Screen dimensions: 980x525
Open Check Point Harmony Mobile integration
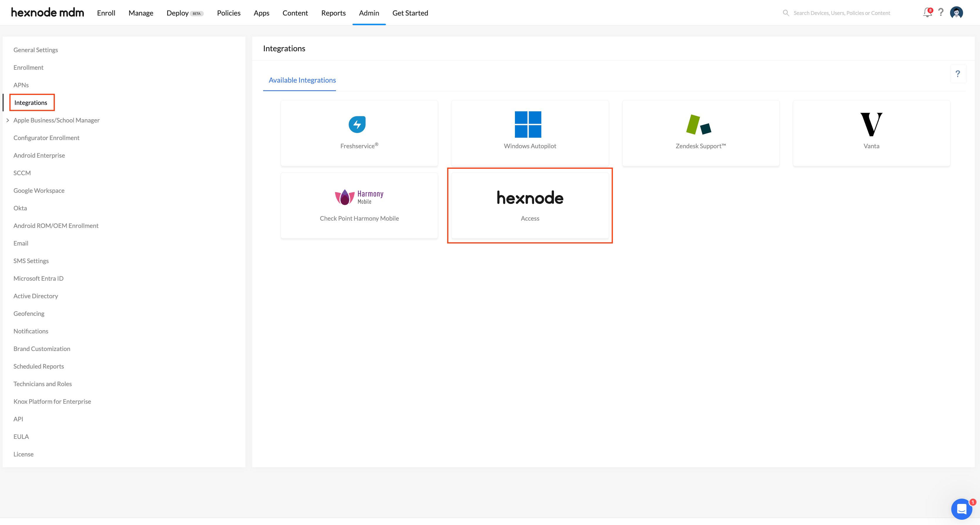(x=359, y=206)
